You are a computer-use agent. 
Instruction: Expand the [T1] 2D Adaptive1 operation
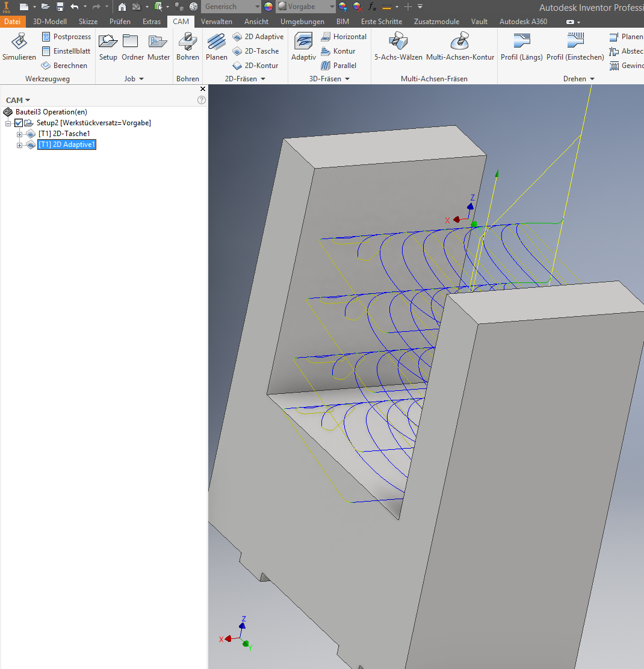19,146
